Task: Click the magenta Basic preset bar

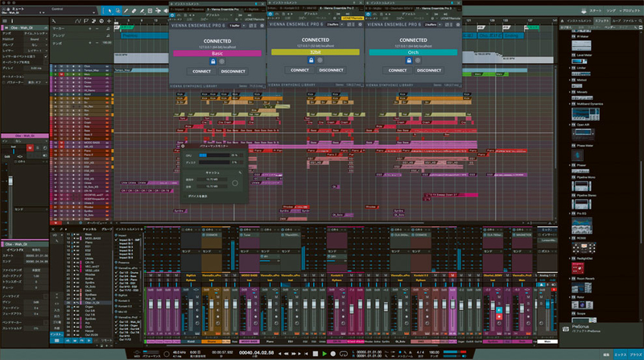Action: pyautogui.click(x=217, y=53)
